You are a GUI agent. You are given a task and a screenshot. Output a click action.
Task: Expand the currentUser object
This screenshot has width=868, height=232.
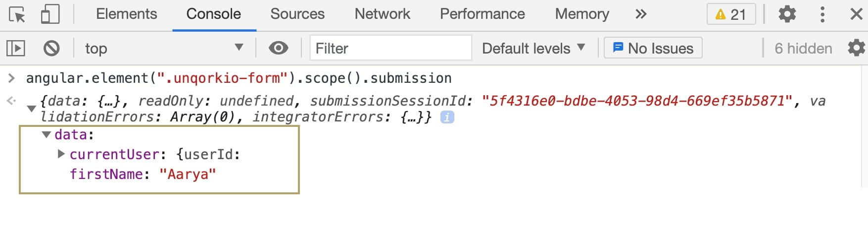(61, 154)
